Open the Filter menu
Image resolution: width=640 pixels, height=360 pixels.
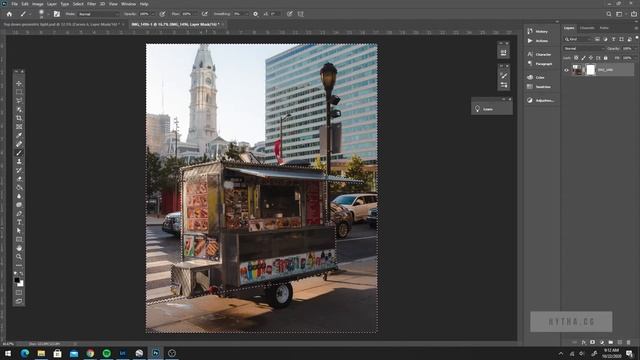pyautogui.click(x=91, y=4)
